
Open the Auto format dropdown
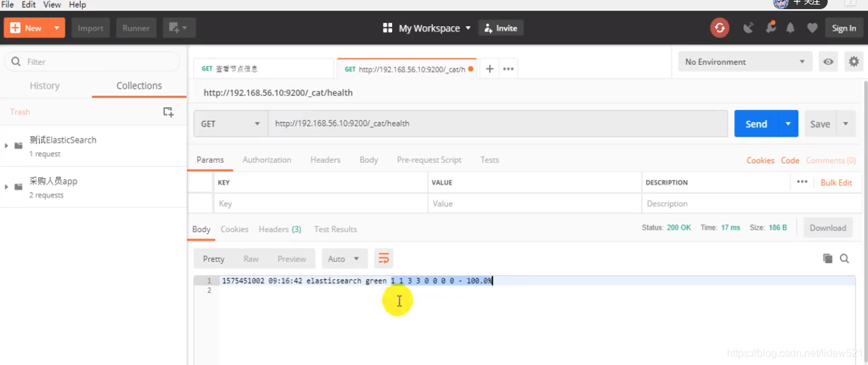click(344, 258)
